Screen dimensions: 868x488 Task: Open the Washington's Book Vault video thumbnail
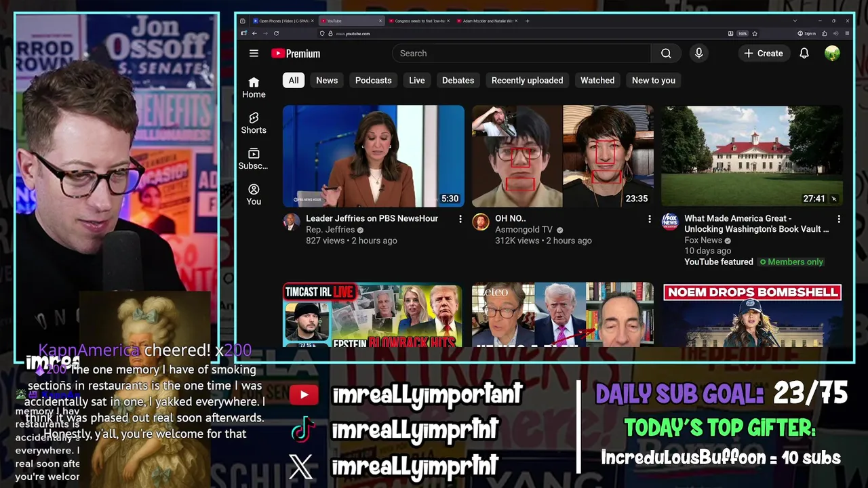(x=752, y=156)
